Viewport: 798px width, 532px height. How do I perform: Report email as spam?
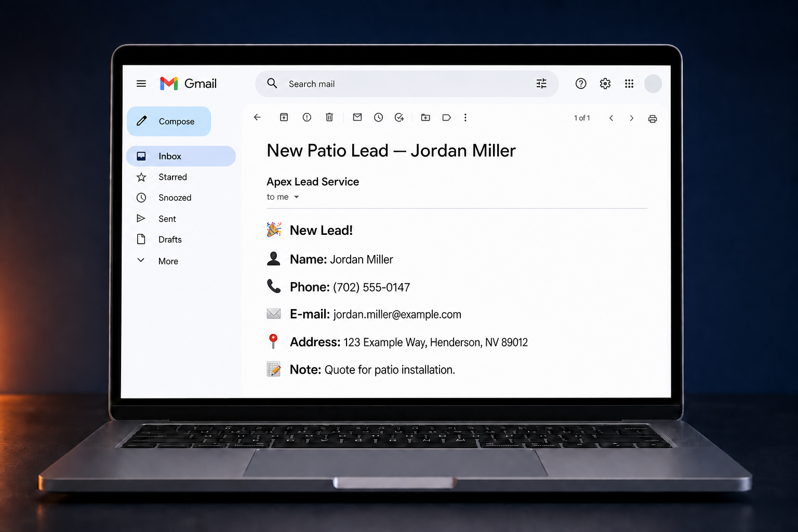point(307,117)
